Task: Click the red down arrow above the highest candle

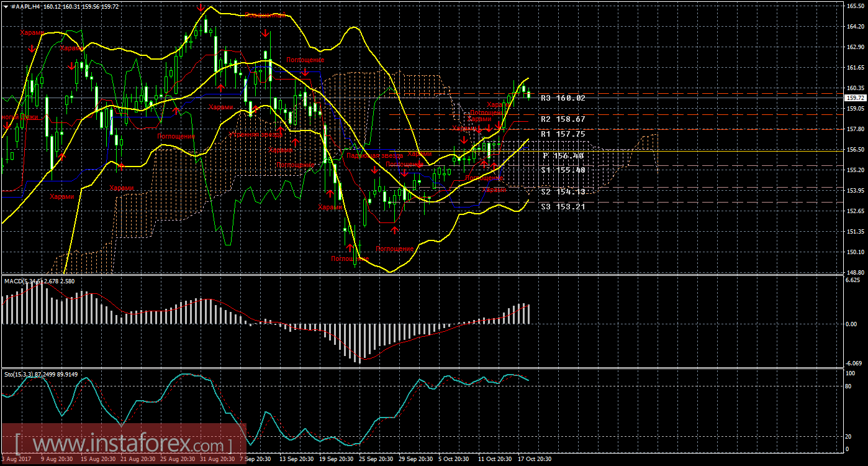Action: point(201,7)
